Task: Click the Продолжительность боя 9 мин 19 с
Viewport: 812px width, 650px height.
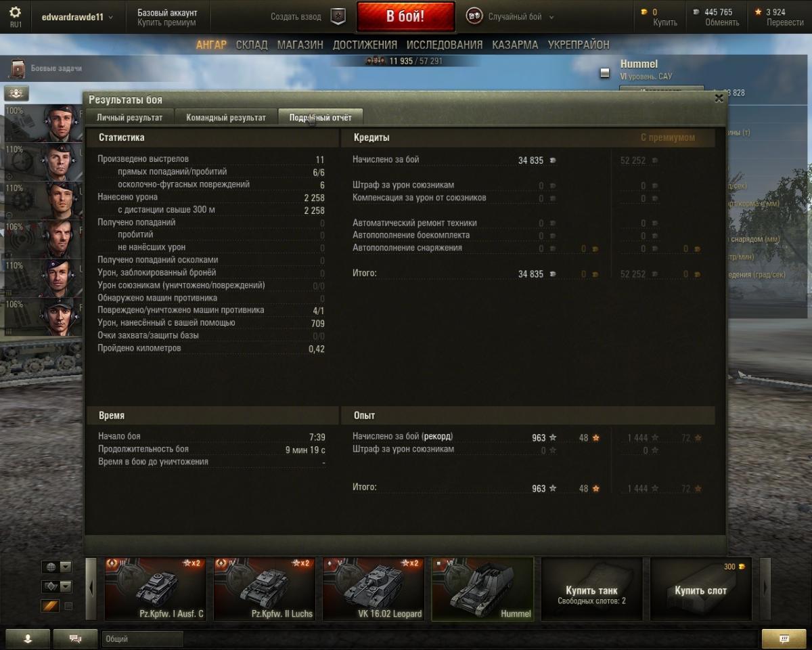Action: pyautogui.click(x=305, y=450)
